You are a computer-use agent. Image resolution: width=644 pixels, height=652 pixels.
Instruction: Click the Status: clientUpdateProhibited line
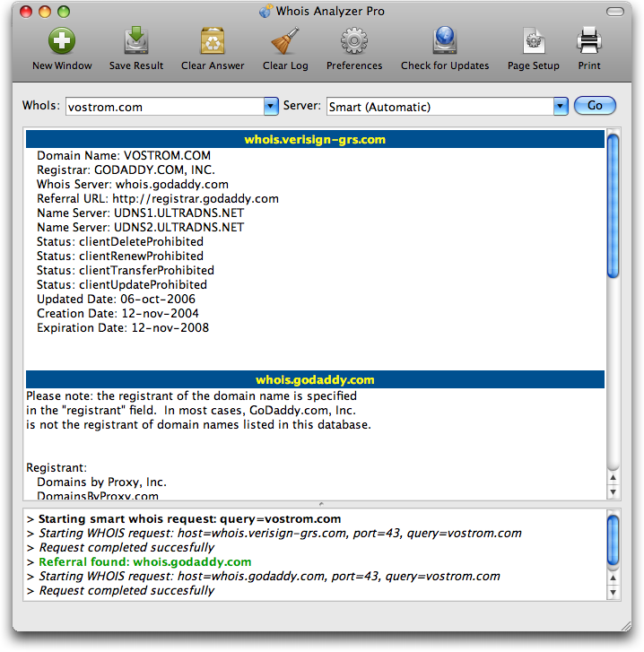(x=122, y=285)
